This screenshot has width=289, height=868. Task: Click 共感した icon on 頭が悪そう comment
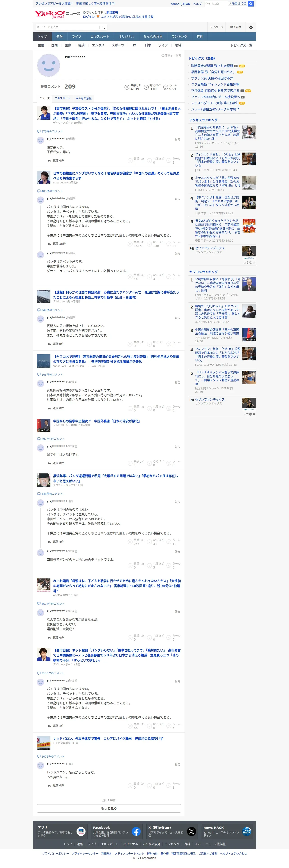130,161
